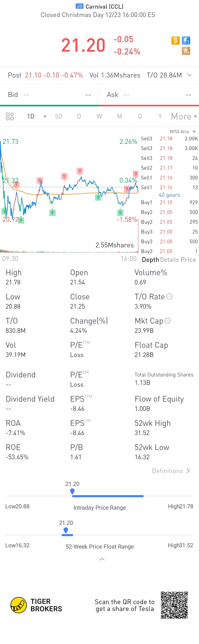Expand the post-market info chevron
Image resolution: width=199 pixels, height=644 pixels.
click(x=189, y=75)
